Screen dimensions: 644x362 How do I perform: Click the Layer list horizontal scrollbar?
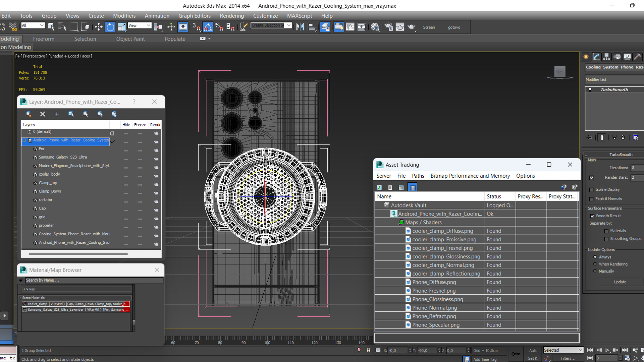(x=78, y=254)
